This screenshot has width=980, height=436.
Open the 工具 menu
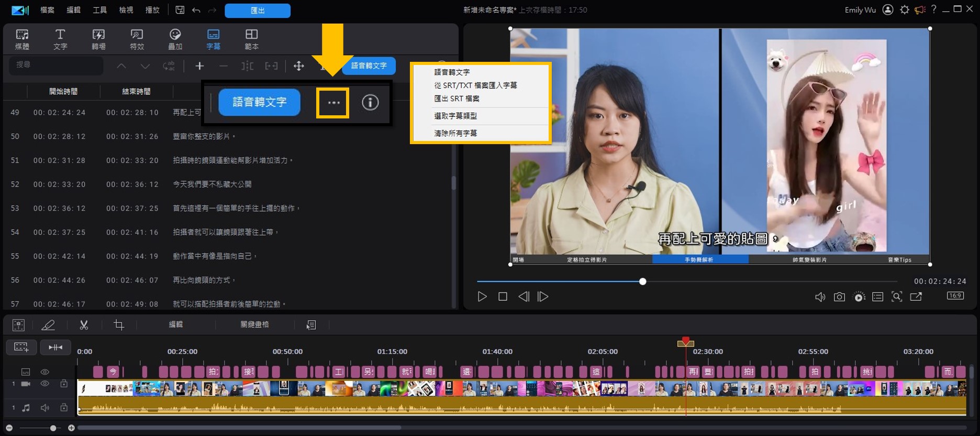tap(99, 10)
